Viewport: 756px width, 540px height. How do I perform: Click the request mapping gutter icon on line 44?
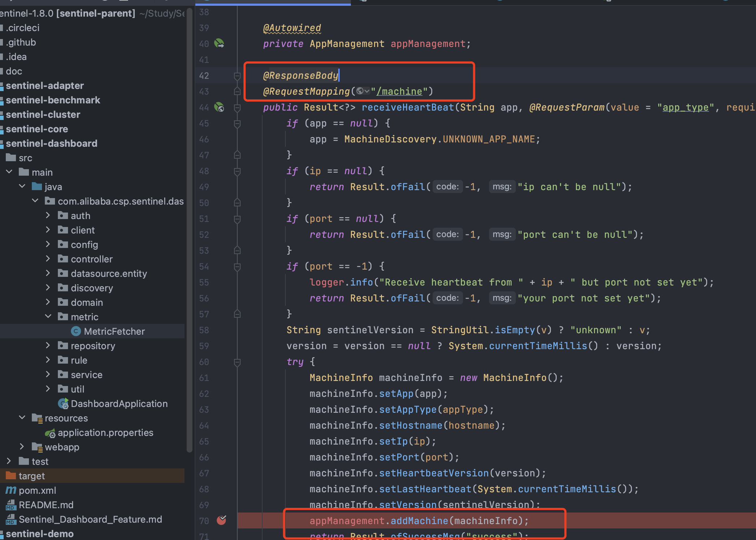tap(219, 107)
